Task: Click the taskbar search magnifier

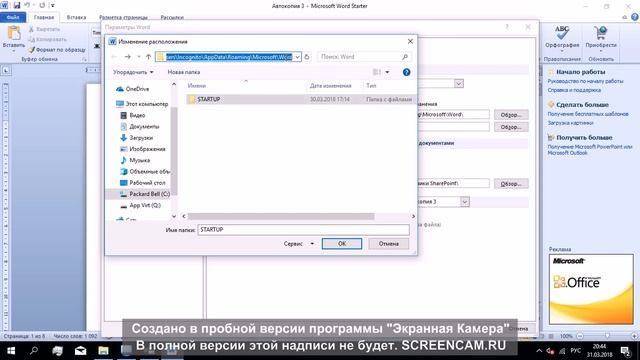Action: click(x=34, y=351)
